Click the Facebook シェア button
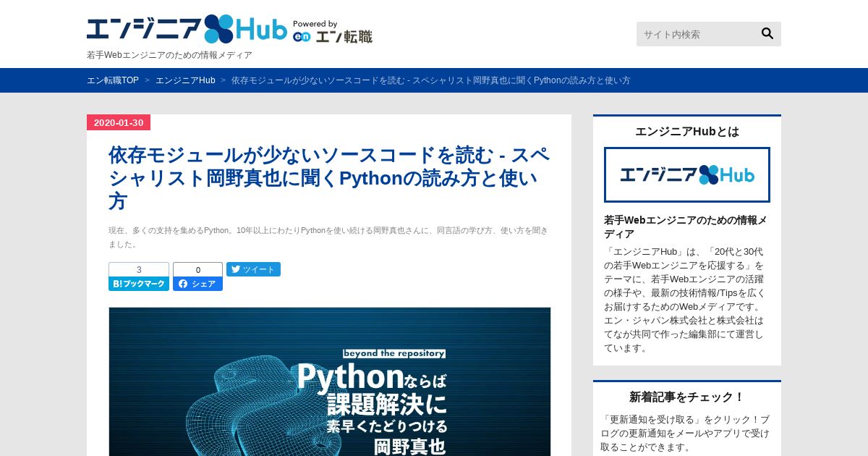Viewport: 868px width, 456px height. (197, 284)
